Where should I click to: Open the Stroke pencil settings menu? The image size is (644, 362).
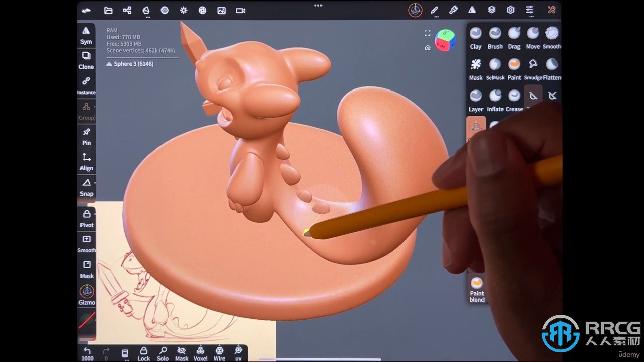(434, 10)
